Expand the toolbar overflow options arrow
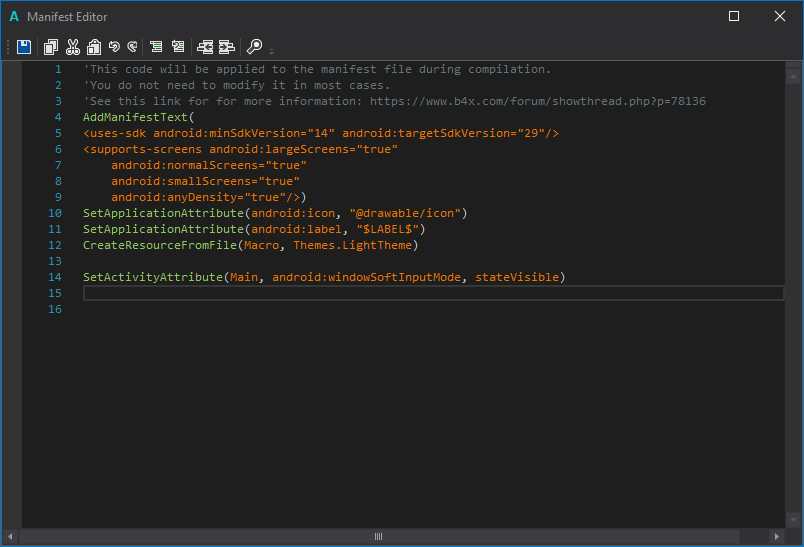804x547 pixels. (272, 50)
